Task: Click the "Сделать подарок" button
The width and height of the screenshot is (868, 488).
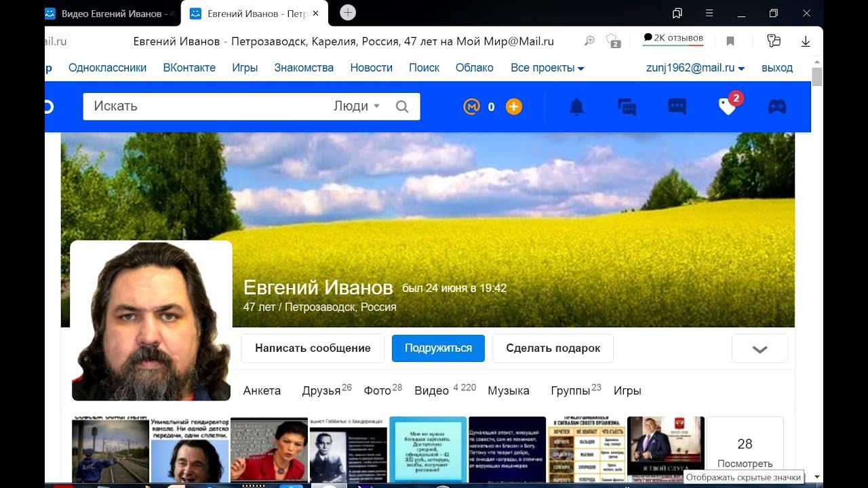Action: pyautogui.click(x=553, y=348)
